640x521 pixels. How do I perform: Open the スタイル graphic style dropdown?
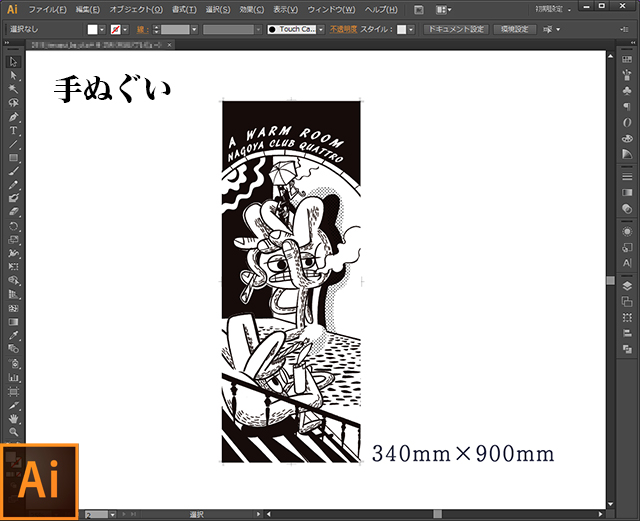[x=411, y=29]
